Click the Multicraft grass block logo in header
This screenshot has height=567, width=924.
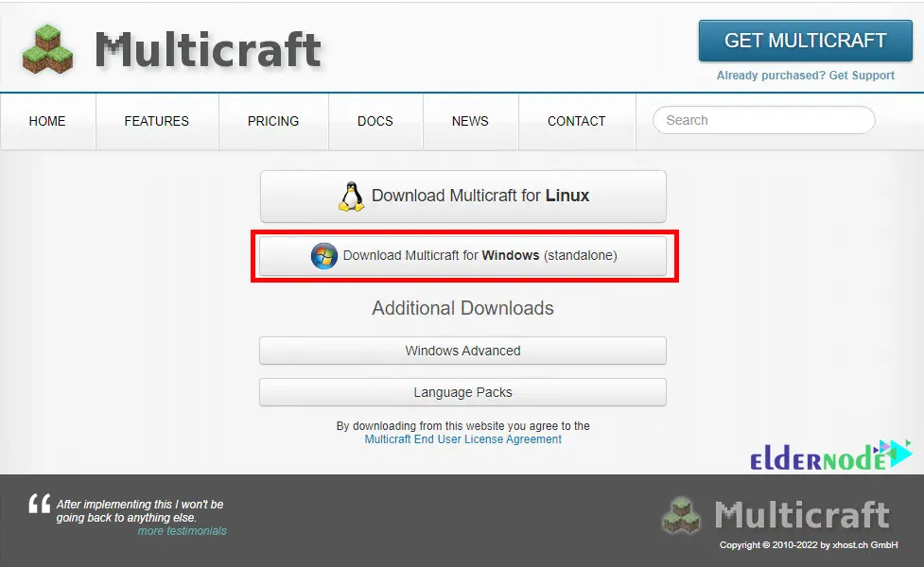click(x=47, y=49)
